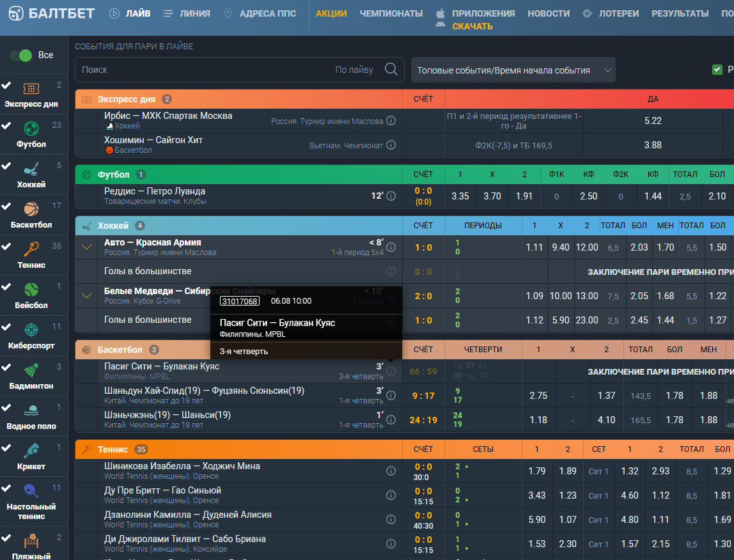This screenshot has width=734, height=560.
Task: Open info icon for Реддис — Петро Луанда
Action: click(391, 196)
